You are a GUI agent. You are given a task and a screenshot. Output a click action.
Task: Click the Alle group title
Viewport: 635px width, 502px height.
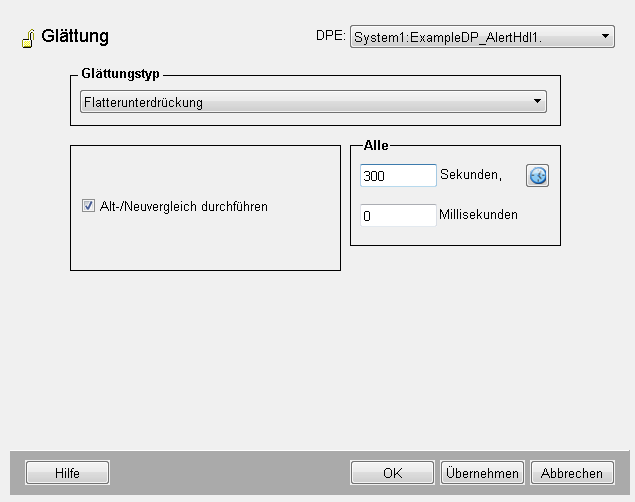click(376, 145)
